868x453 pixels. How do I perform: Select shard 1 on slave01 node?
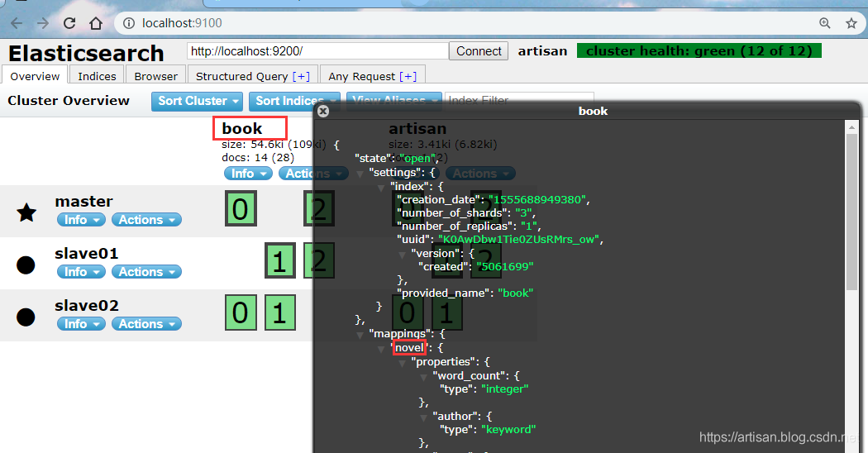click(279, 262)
